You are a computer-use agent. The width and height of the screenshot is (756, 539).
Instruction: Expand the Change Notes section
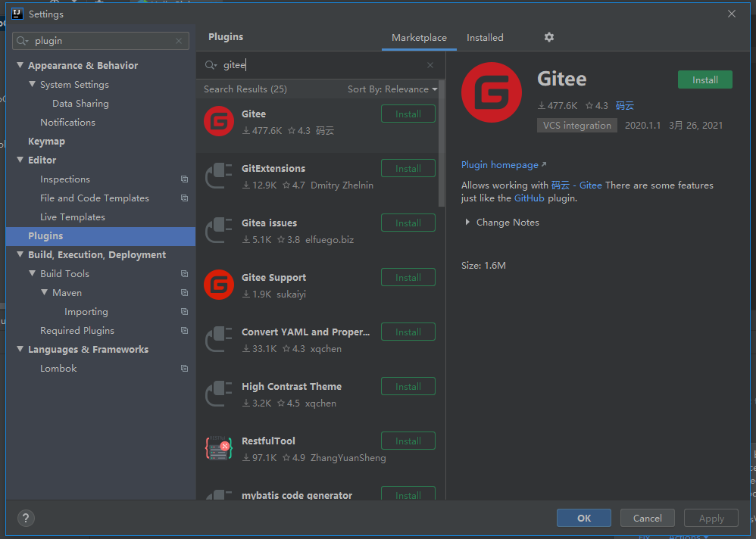467,222
